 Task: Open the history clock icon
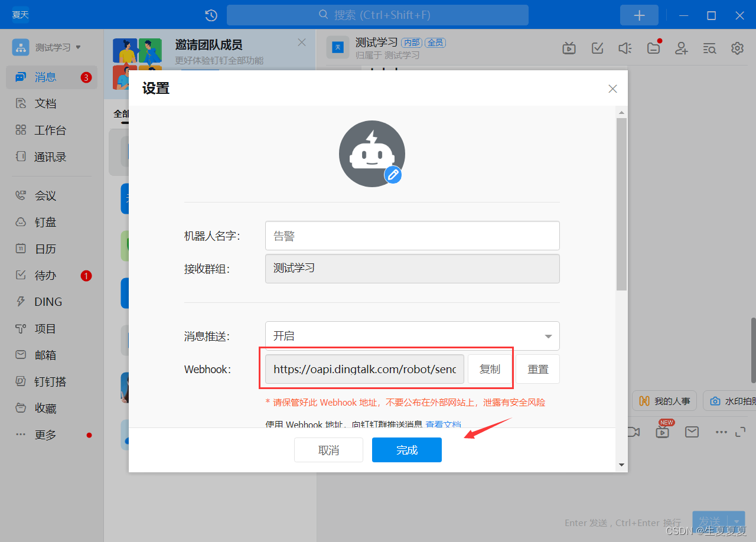coord(211,15)
